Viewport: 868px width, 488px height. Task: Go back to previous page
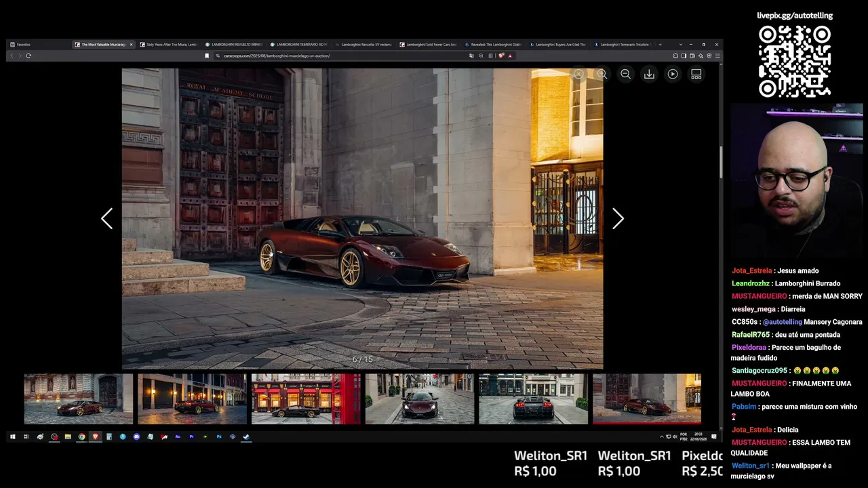tap(12, 56)
